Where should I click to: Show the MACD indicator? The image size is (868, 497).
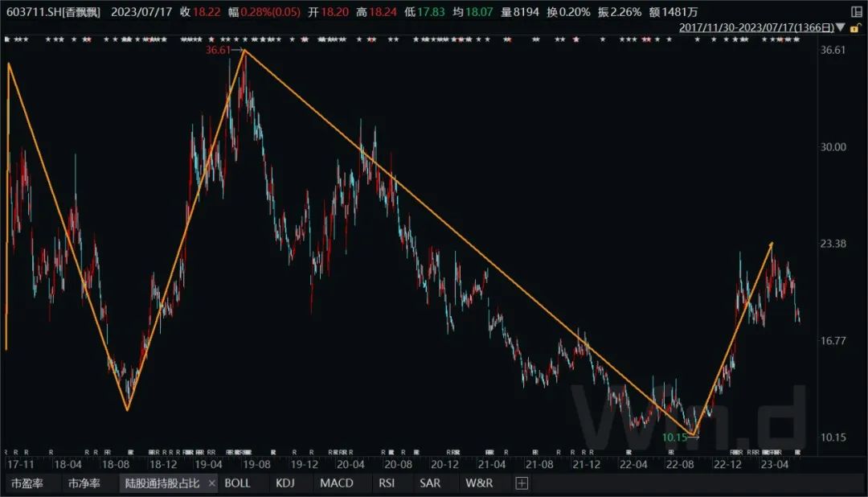click(x=336, y=483)
